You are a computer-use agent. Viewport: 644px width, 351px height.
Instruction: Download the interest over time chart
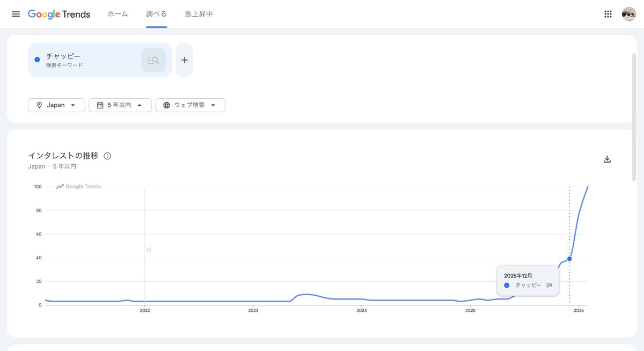tap(607, 159)
